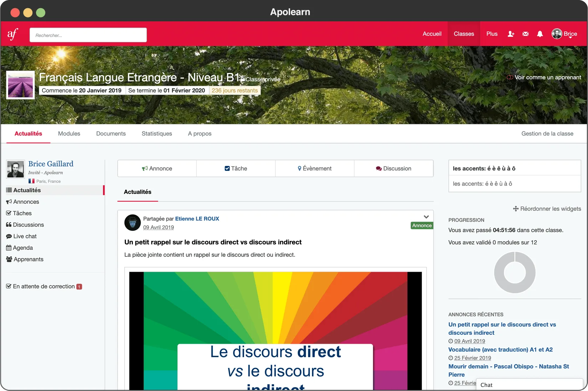The image size is (588, 391).
Task: Start a new Discussion
Action: tap(394, 168)
